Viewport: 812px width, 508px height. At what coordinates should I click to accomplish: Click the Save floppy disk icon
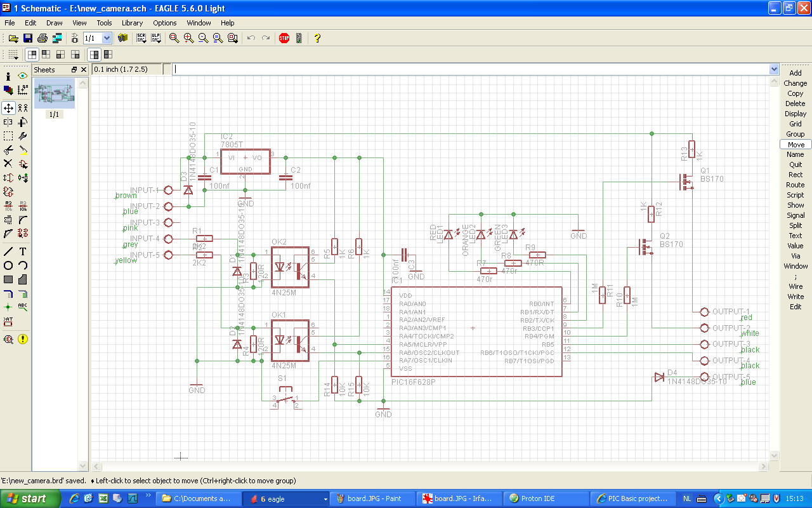click(x=28, y=38)
